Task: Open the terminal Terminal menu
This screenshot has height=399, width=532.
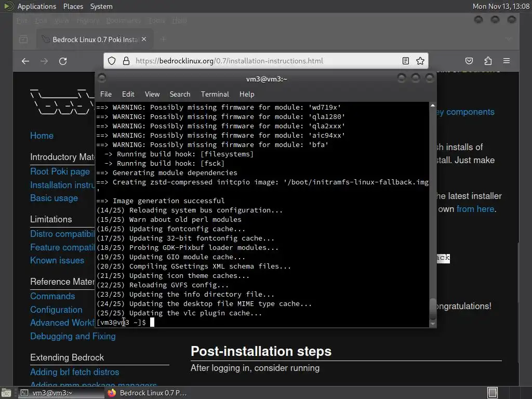Action: pyautogui.click(x=215, y=95)
